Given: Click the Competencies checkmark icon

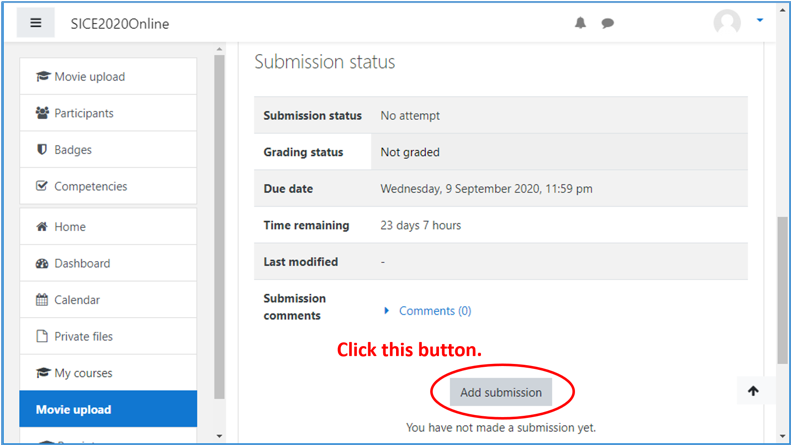Looking at the screenshot, I should (x=42, y=186).
